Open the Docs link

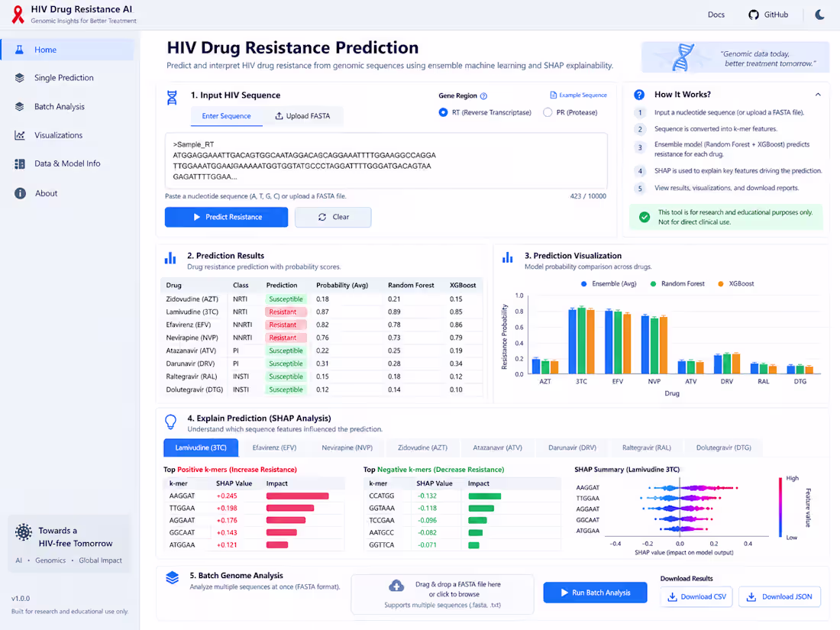[716, 15]
